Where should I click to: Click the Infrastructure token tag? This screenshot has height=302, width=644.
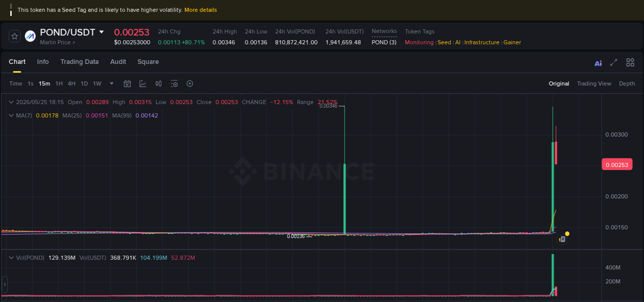pos(482,42)
